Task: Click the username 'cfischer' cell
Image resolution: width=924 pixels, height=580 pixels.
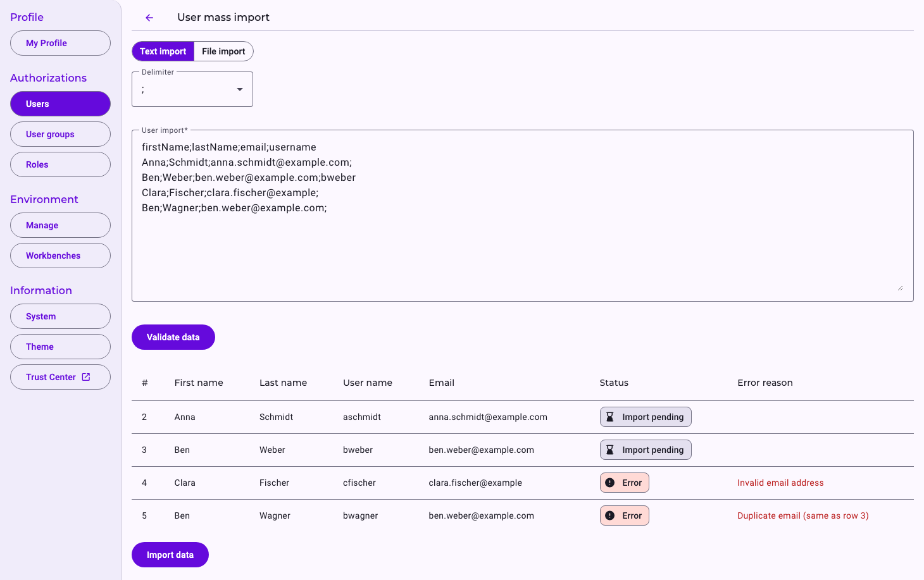Action: pyautogui.click(x=359, y=483)
